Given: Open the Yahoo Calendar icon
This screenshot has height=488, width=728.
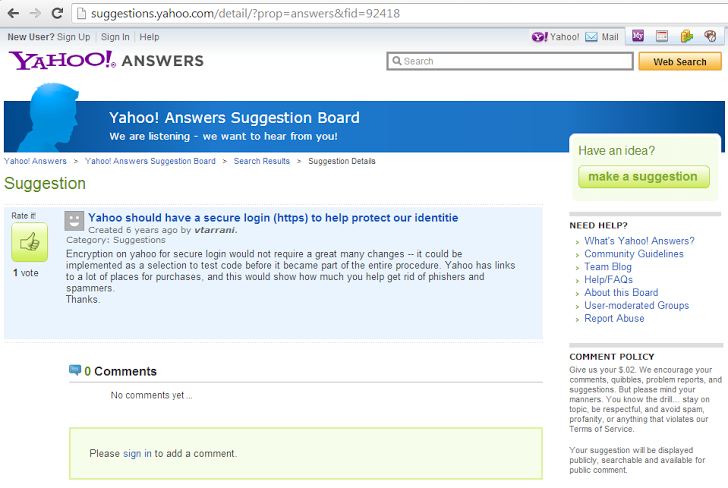Looking at the screenshot, I should pos(662,36).
